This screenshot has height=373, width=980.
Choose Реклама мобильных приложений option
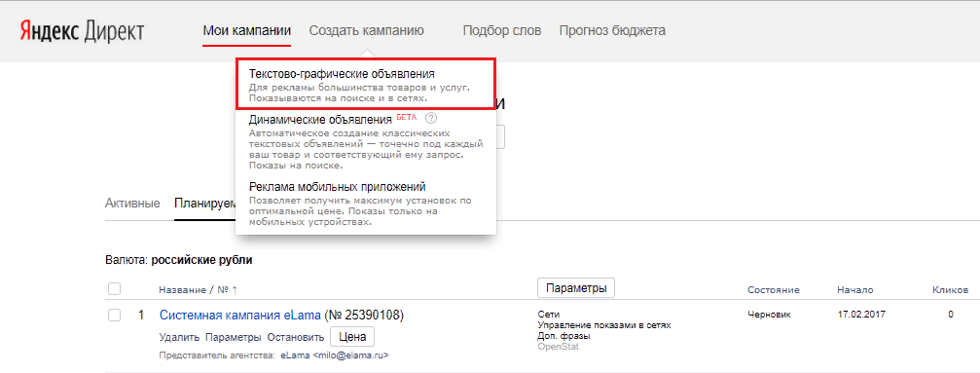[366, 204]
